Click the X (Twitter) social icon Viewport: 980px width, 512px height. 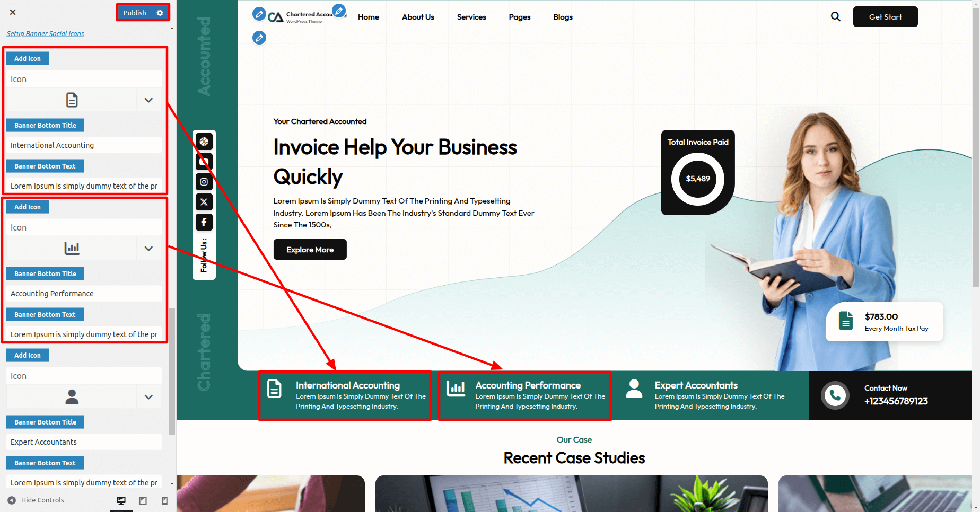click(204, 202)
